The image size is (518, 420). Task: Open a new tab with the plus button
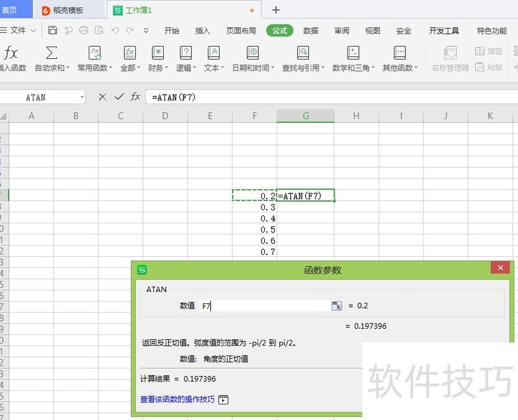[276, 10]
